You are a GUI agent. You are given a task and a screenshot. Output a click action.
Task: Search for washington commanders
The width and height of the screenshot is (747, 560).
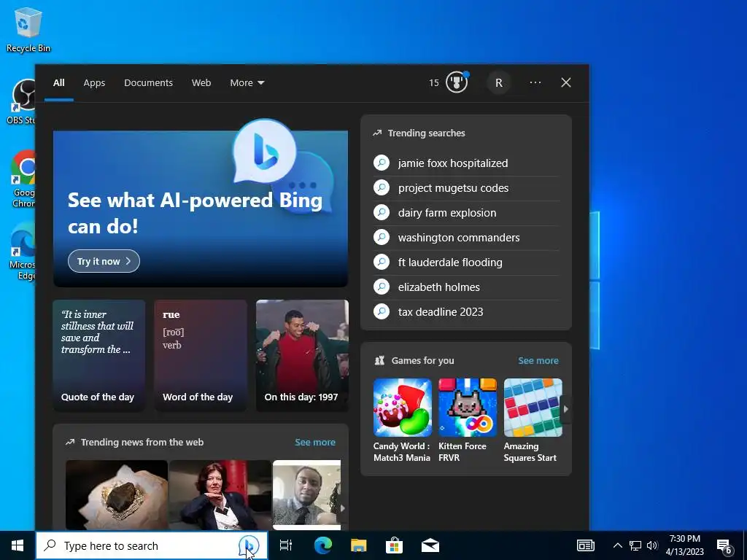pyautogui.click(x=459, y=237)
